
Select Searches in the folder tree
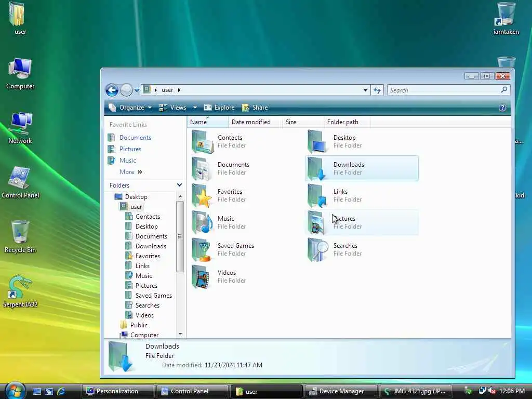pos(147,305)
